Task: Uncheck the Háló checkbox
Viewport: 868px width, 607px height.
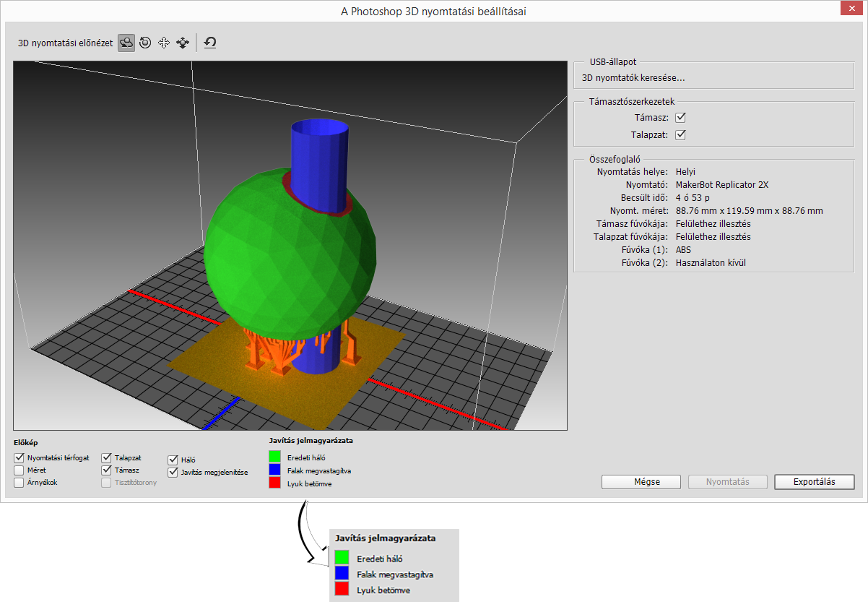Action: click(x=173, y=460)
